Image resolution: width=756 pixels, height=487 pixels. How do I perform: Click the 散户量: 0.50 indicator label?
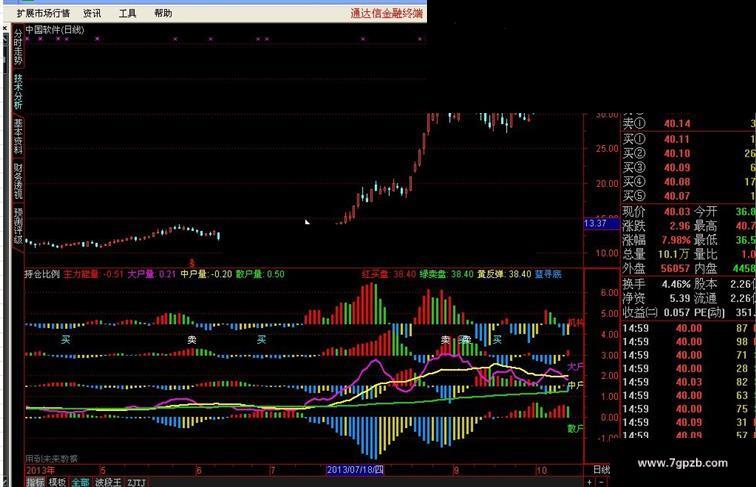point(260,274)
